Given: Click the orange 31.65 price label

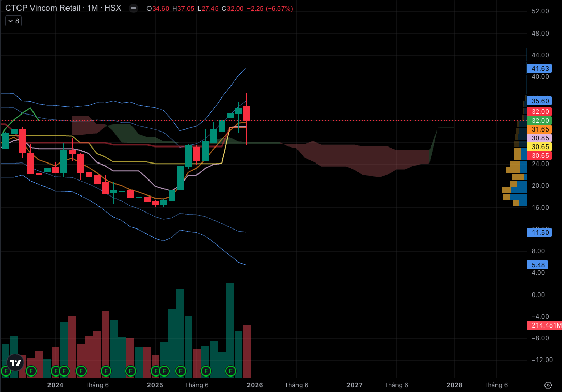Looking at the screenshot, I should (540, 129).
